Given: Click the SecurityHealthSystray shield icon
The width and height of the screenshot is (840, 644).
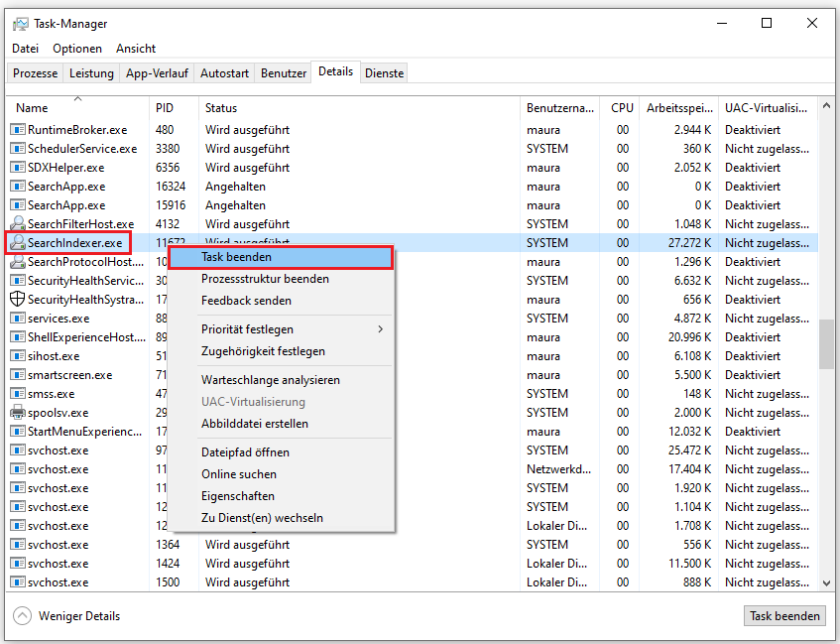Looking at the screenshot, I should point(17,299).
